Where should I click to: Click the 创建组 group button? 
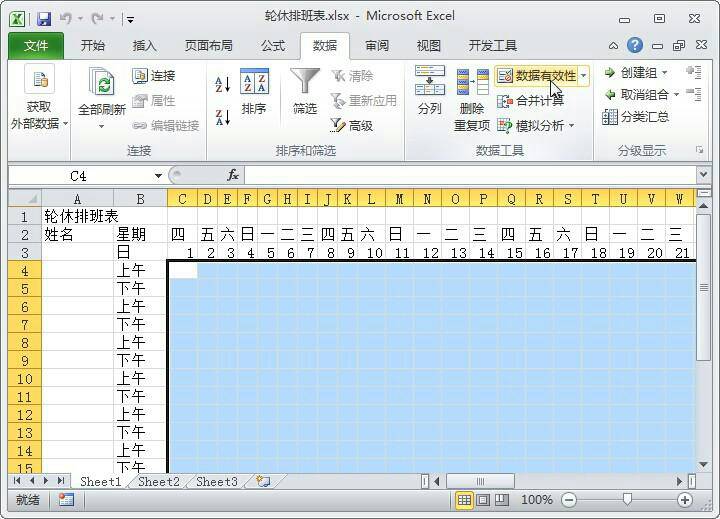point(631,73)
